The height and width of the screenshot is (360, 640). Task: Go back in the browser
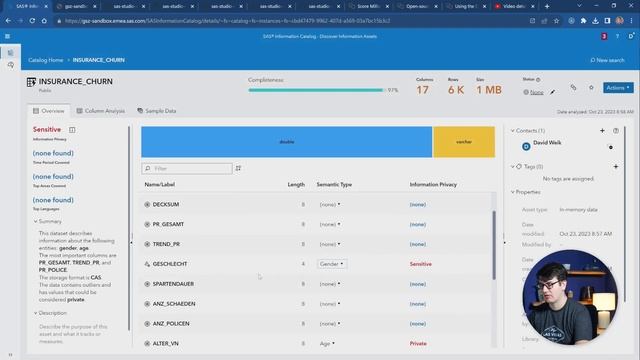(x=8, y=20)
